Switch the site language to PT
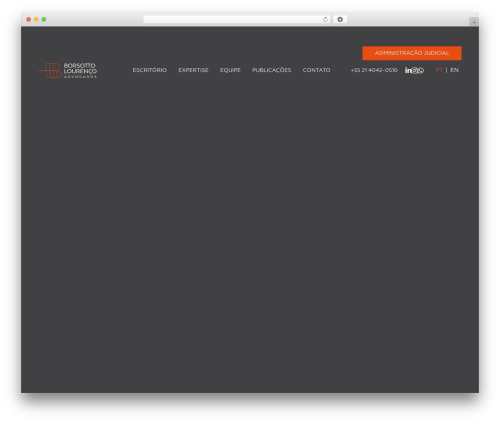This screenshot has height=423, width=500. tap(439, 70)
